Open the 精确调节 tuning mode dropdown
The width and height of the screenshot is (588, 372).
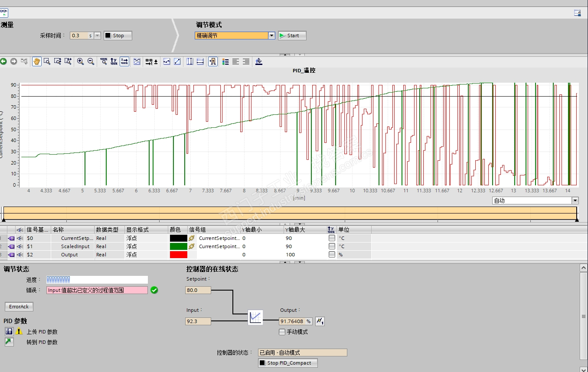[x=271, y=36]
